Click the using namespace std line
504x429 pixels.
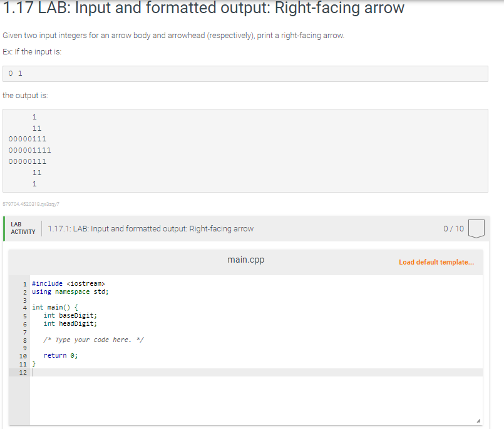[69, 291]
